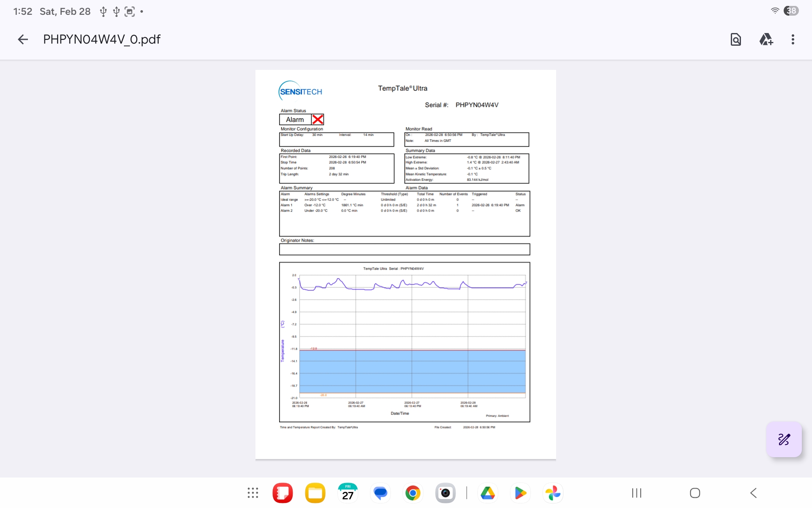
Task: Tap the floating annotate pen button
Action: pos(784,439)
